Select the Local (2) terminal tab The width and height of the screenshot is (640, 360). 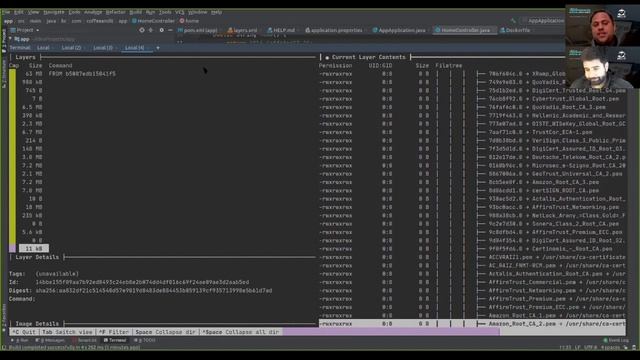71,48
